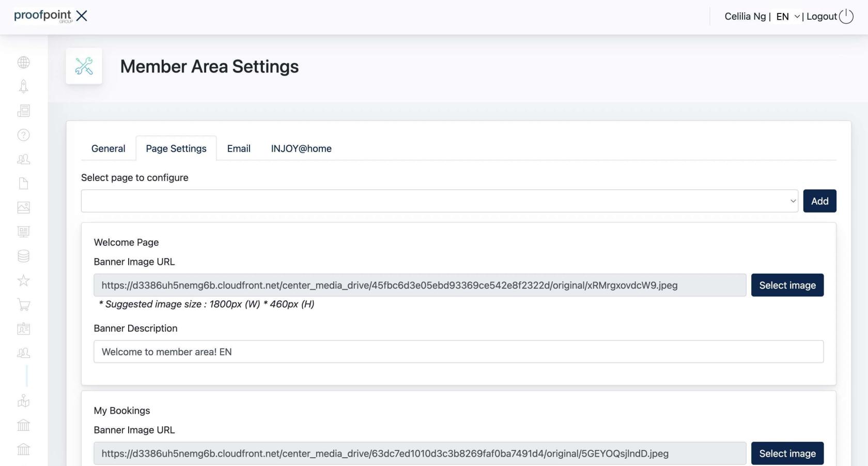This screenshot has width=868, height=466.
Task: Open the EN language dropdown
Action: 788,17
